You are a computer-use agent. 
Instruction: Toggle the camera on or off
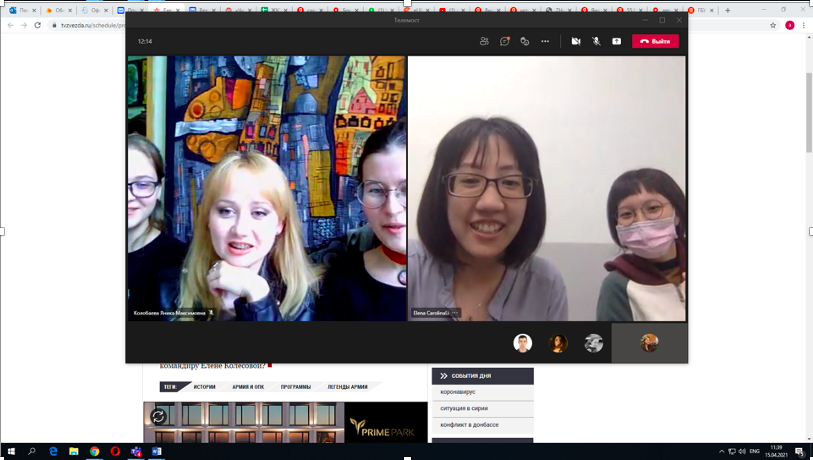pos(576,41)
